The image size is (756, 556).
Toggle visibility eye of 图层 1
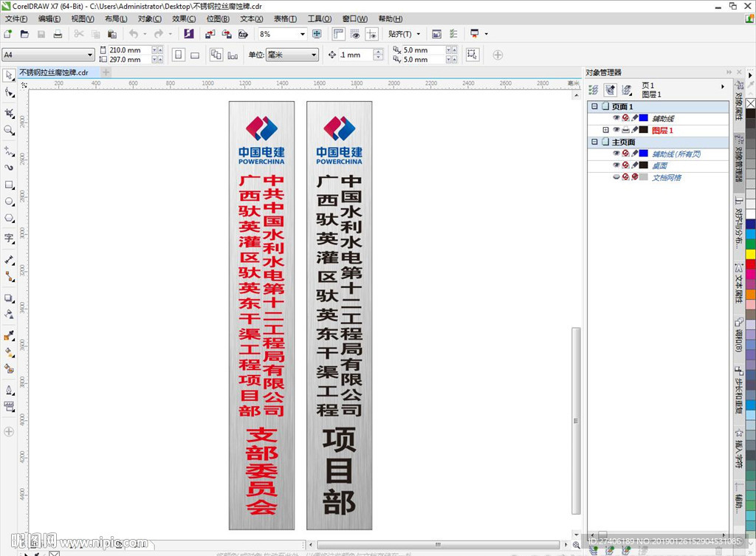tap(616, 130)
